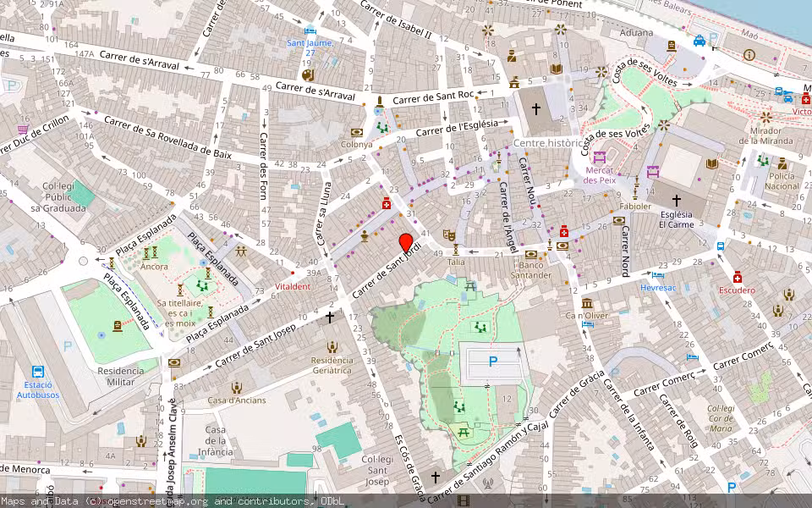Screen dimensions: 812x508
Task: Click the 'Col·legi Cor de Maria' label
Action: [x=721, y=418]
